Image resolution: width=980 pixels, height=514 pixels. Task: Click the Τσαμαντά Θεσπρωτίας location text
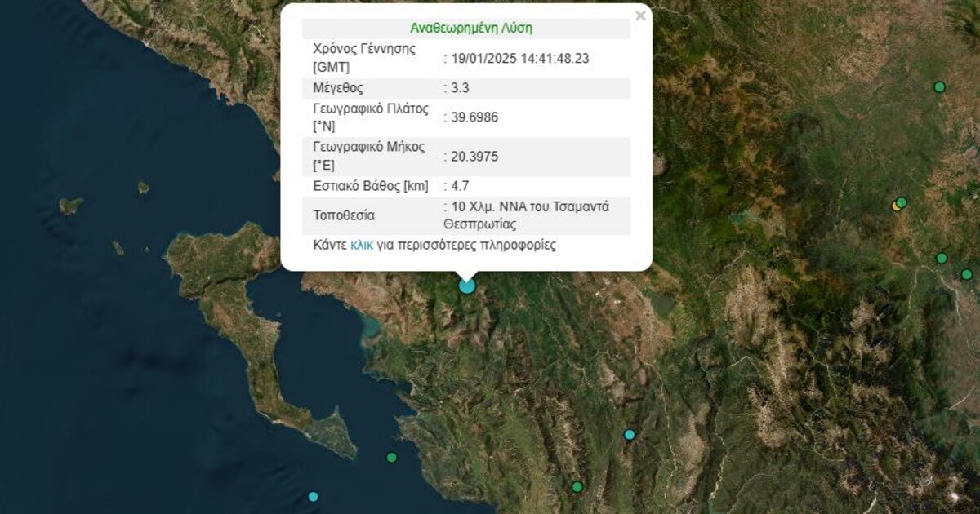[526, 215]
